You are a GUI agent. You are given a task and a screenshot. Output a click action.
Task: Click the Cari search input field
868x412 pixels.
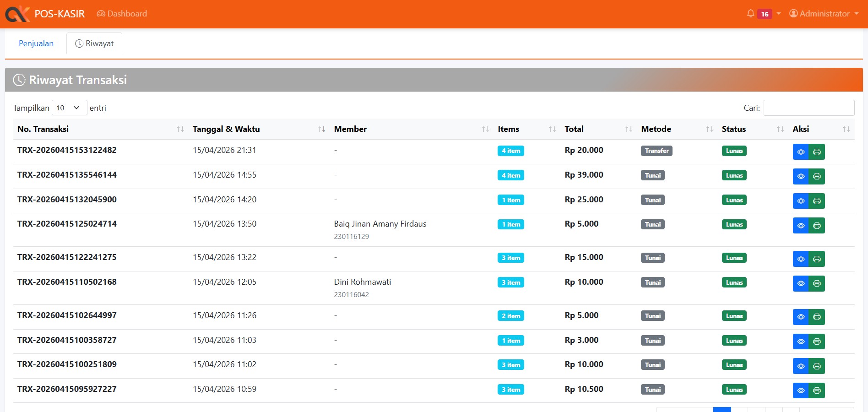click(808, 108)
